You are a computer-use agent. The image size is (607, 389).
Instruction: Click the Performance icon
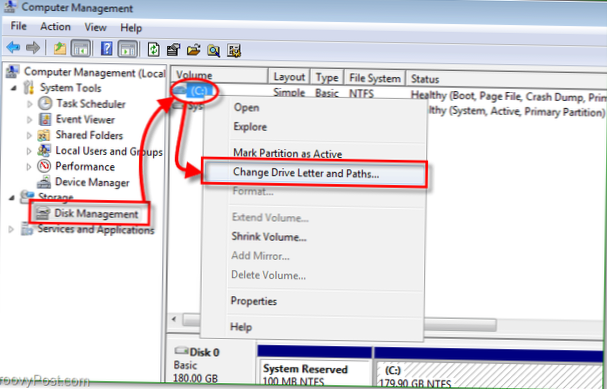(x=44, y=166)
